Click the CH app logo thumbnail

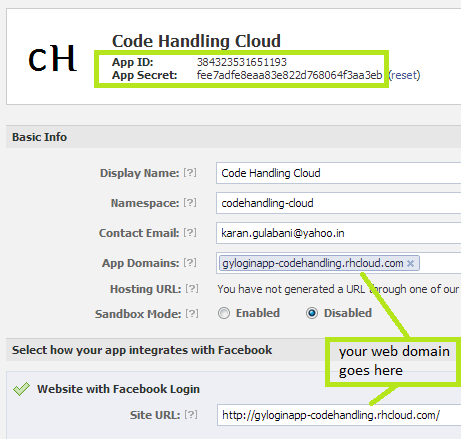click(53, 59)
